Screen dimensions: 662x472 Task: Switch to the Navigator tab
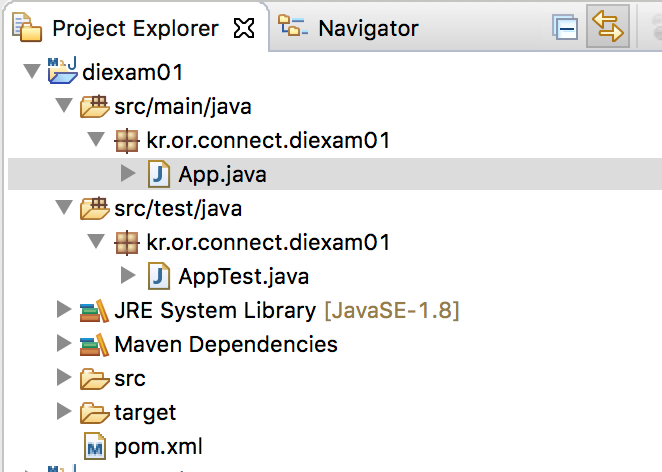tap(368, 29)
